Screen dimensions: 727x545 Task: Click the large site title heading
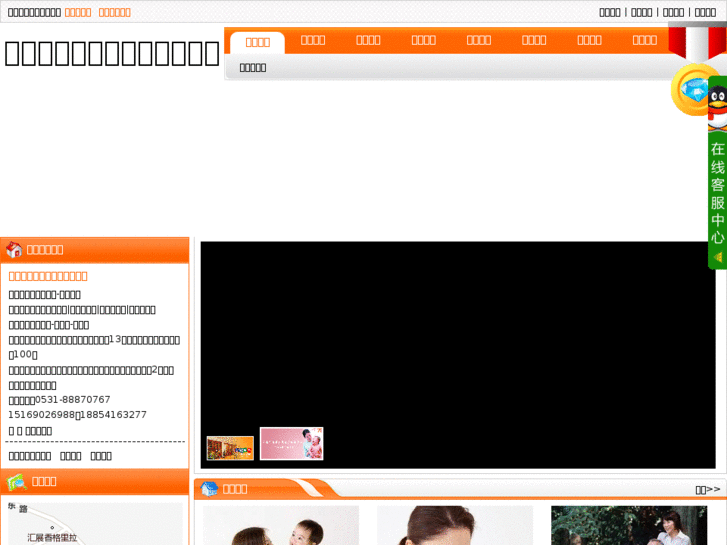click(x=111, y=53)
